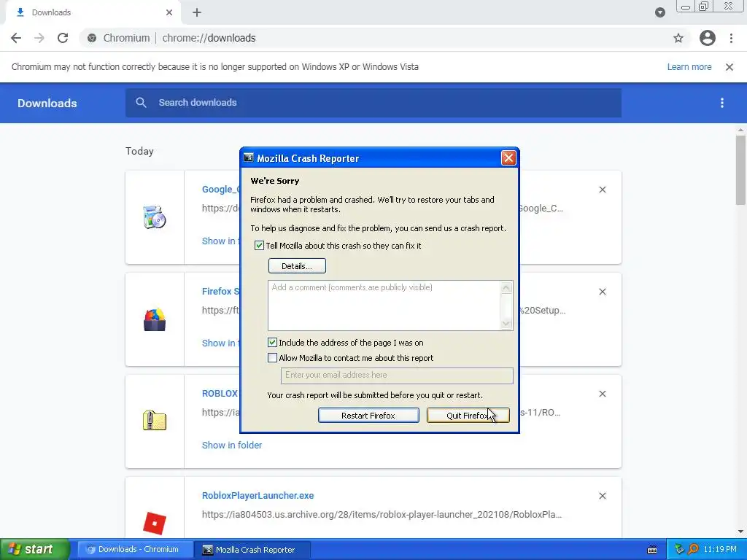Open a new tab with the plus button

[197, 12]
